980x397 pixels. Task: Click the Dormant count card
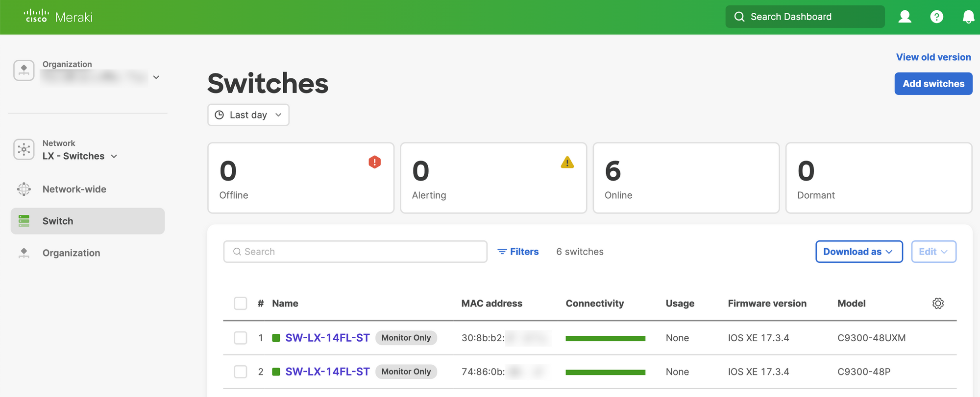[879, 178]
